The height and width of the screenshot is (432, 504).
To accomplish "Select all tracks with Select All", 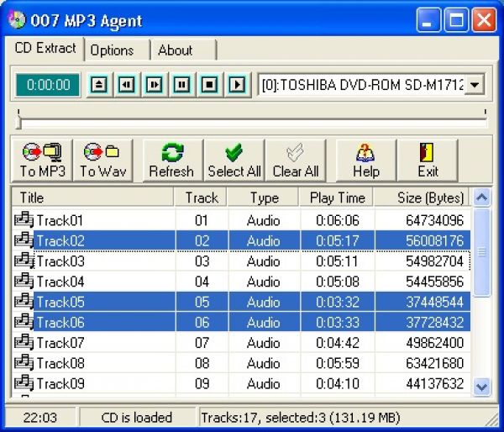I will [234, 160].
